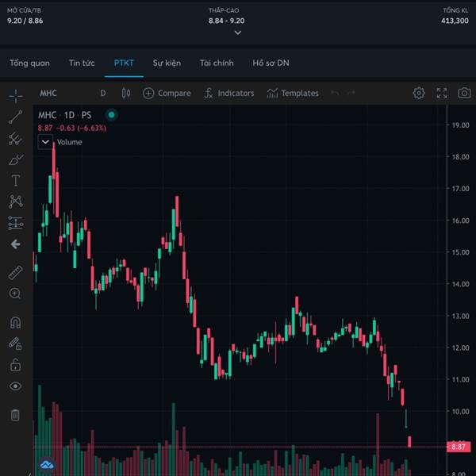
Task: Click the Compare symbol button
Action: [167, 93]
